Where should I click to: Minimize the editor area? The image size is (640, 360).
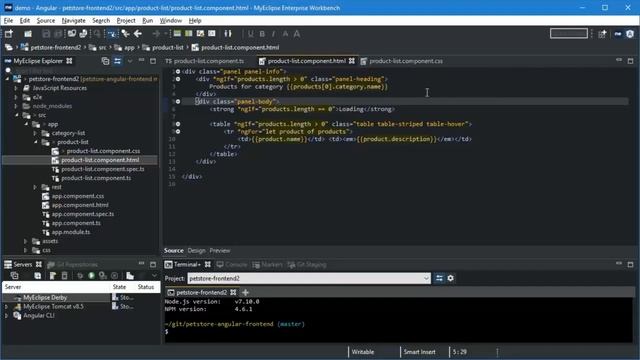tap(619, 60)
